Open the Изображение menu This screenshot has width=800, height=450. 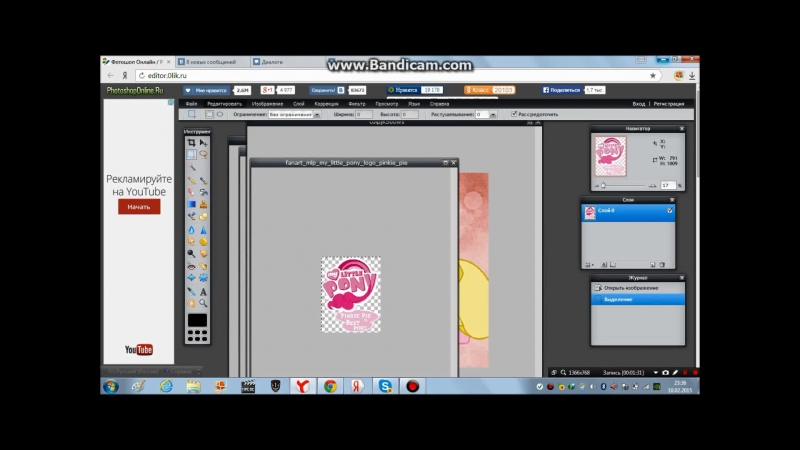click(x=267, y=104)
